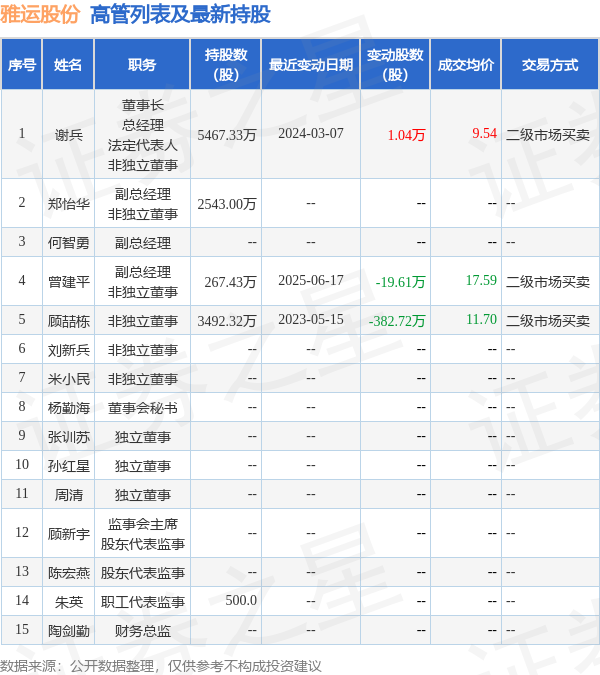The height and width of the screenshot is (675, 600).
Task: Click 二级市场买卖 in 曾建平's row
Action: [547, 282]
